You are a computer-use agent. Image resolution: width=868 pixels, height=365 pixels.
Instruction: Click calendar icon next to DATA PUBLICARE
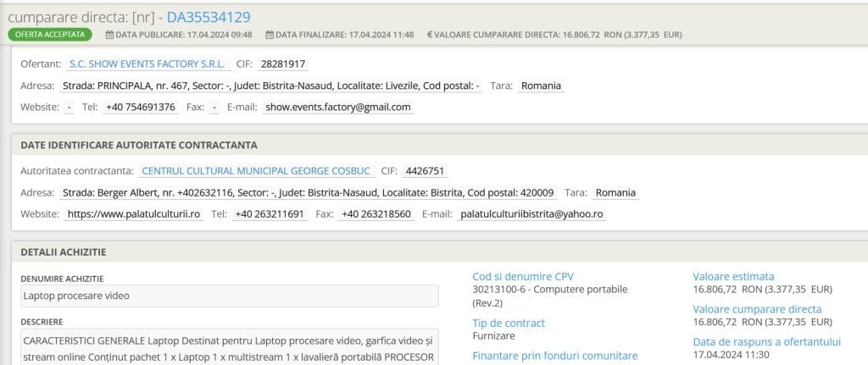(x=109, y=35)
